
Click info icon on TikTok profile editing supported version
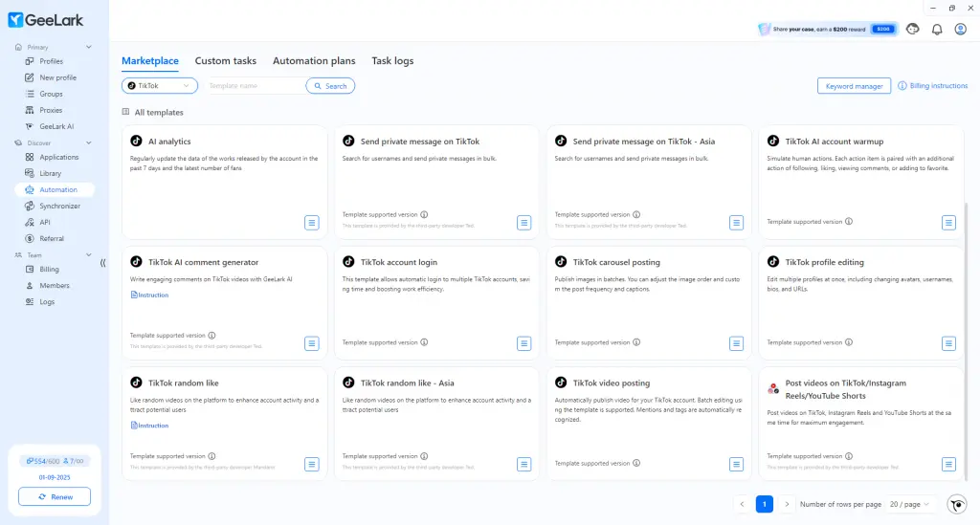tap(849, 342)
